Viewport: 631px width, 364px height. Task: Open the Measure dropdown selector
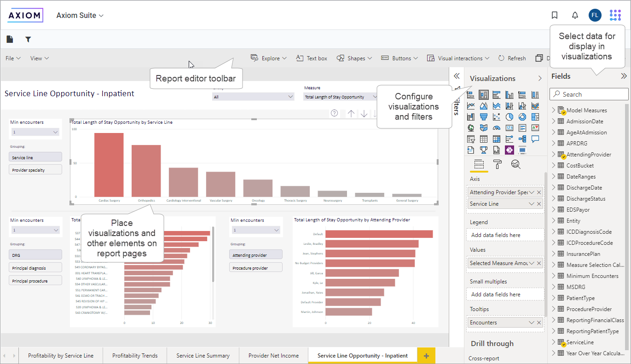point(341,97)
